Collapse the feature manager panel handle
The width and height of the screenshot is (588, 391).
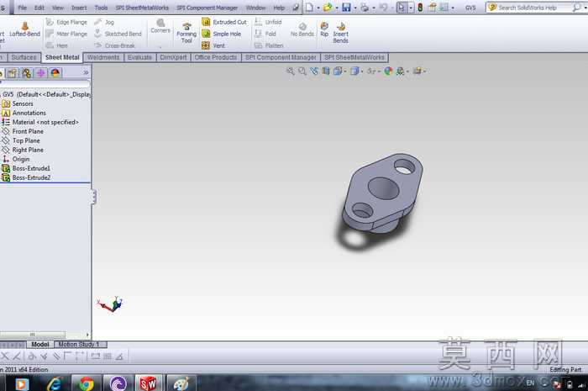(x=94, y=197)
